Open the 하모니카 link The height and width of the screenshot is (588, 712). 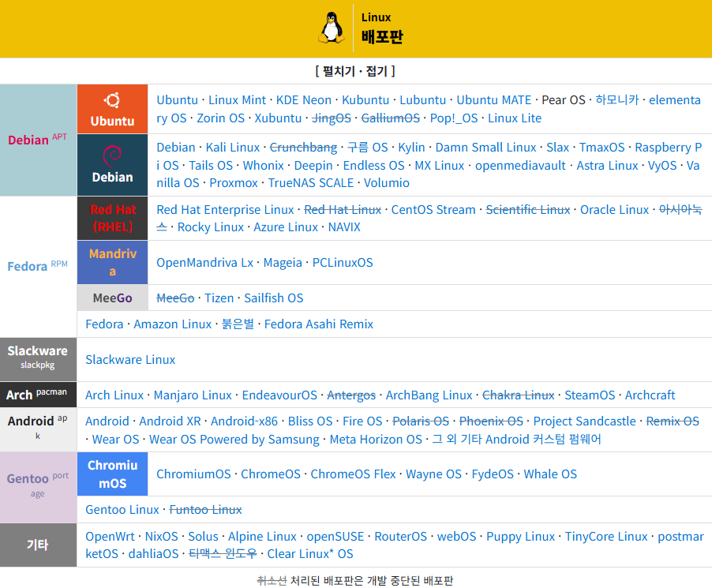tap(617, 100)
